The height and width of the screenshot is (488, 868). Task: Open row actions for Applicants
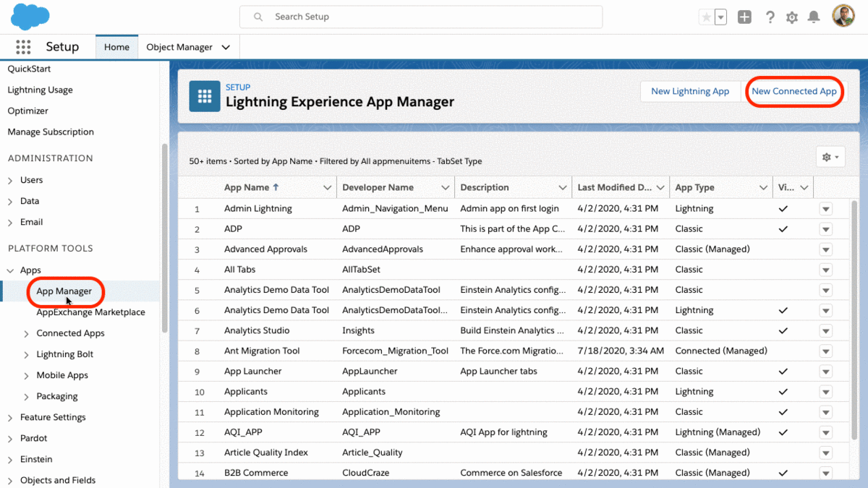pos(825,392)
